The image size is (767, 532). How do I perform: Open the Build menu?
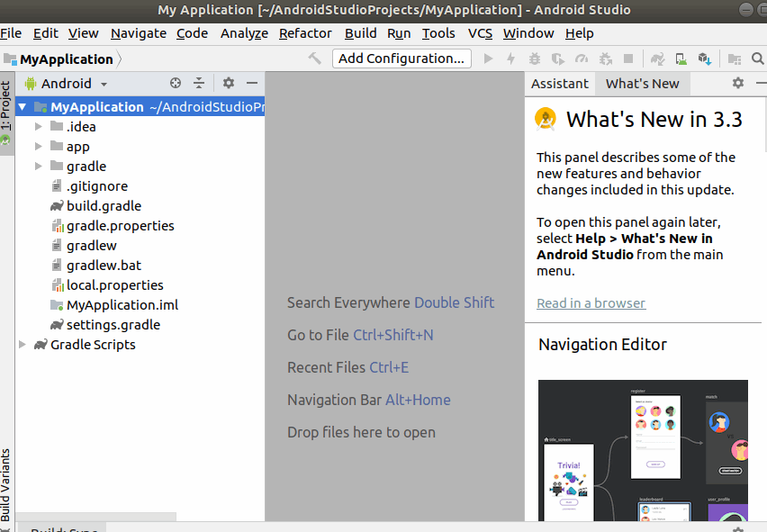tap(360, 33)
